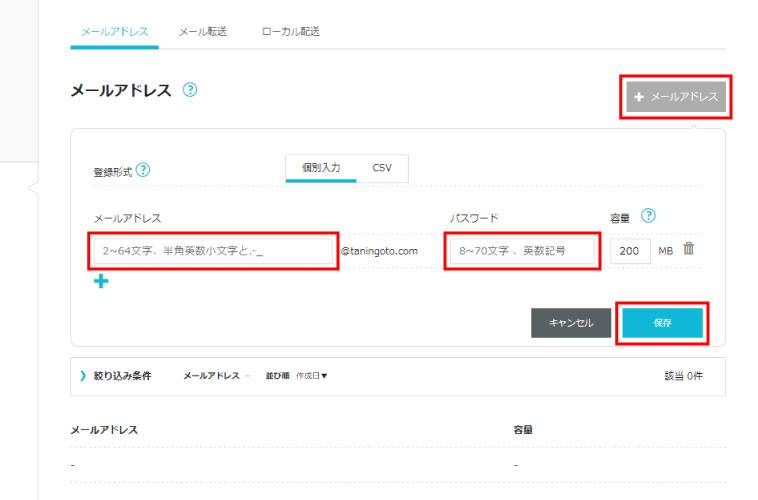Click the キャンセル button
The width and height of the screenshot is (758, 500).
click(x=571, y=323)
